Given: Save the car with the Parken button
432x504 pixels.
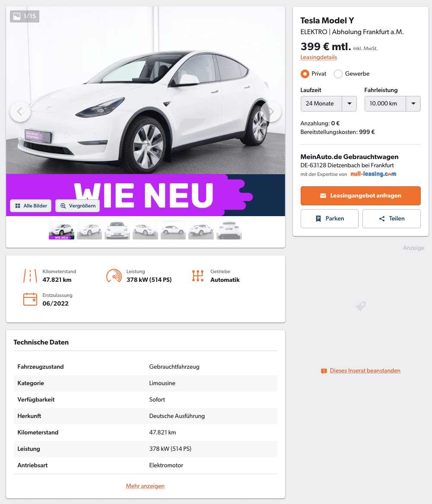Looking at the screenshot, I should pyautogui.click(x=330, y=219).
